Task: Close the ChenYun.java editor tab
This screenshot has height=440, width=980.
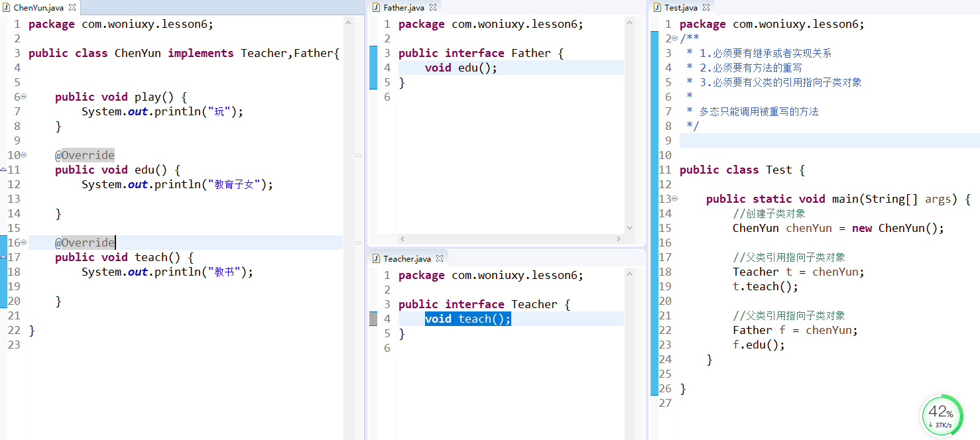Action: (x=72, y=8)
